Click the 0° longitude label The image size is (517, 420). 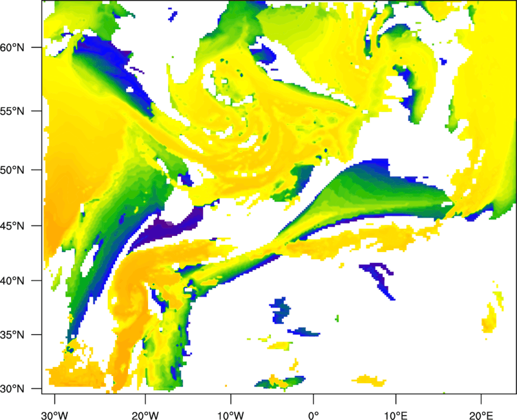coord(313,415)
